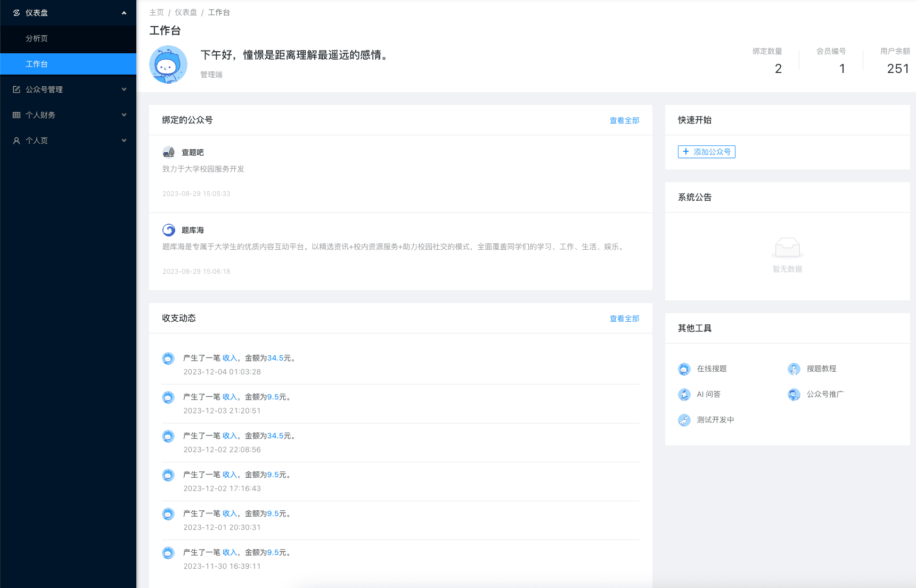Click 查看全部 in the 收支动态 panel

[624, 318]
